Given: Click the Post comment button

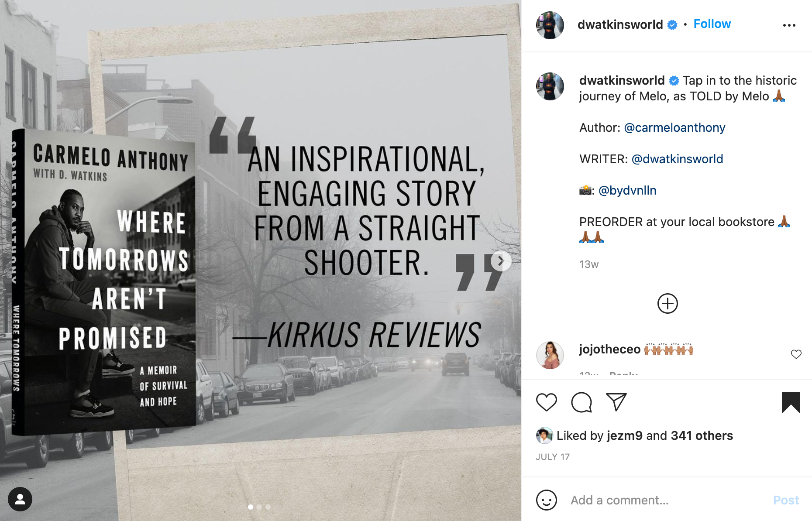Looking at the screenshot, I should click(x=785, y=500).
